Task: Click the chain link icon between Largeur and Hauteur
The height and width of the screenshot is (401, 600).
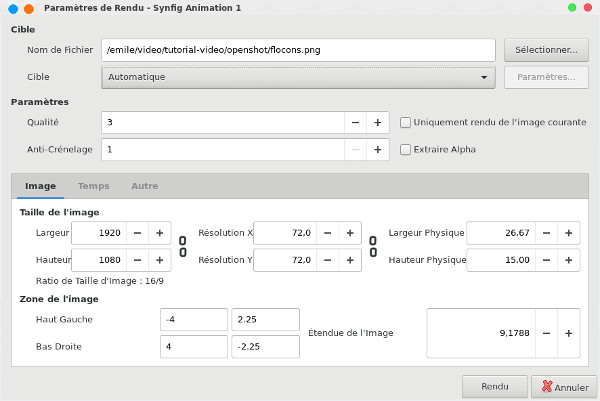Action: tap(182, 246)
